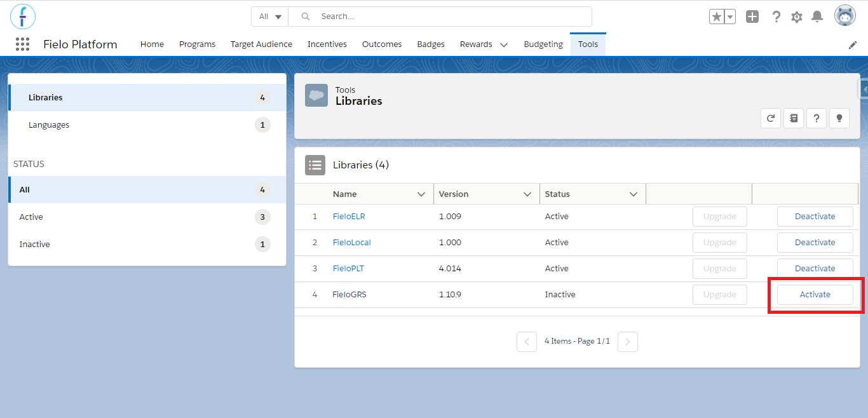The width and height of the screenshot is (868, 418).
Task: Open the All search scope dropdown
Action: tap(270, 17)
